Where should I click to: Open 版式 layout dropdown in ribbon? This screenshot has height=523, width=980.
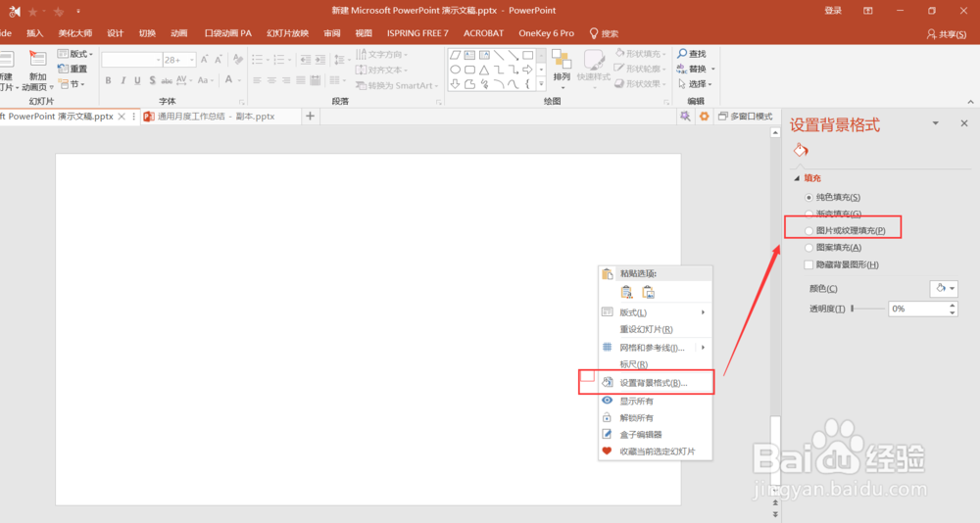pos(75,54)
